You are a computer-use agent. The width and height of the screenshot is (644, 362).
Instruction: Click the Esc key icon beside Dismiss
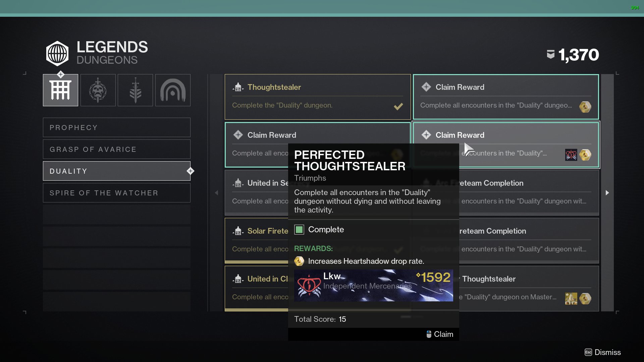coord(588,352)
